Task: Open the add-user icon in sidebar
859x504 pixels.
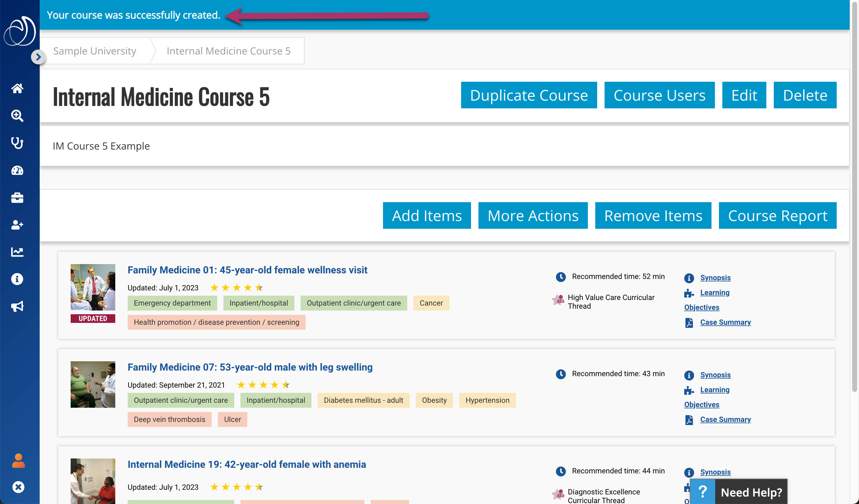Action: click(x=17, y=225)
